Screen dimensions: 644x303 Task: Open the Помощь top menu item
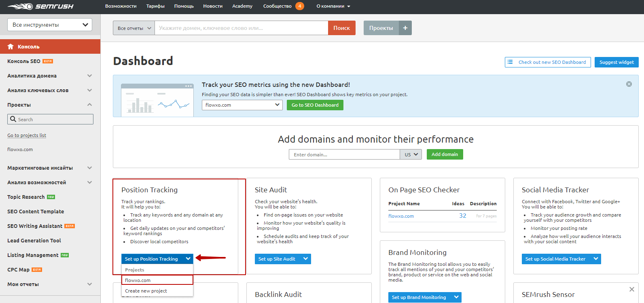[x=184, y=6]
